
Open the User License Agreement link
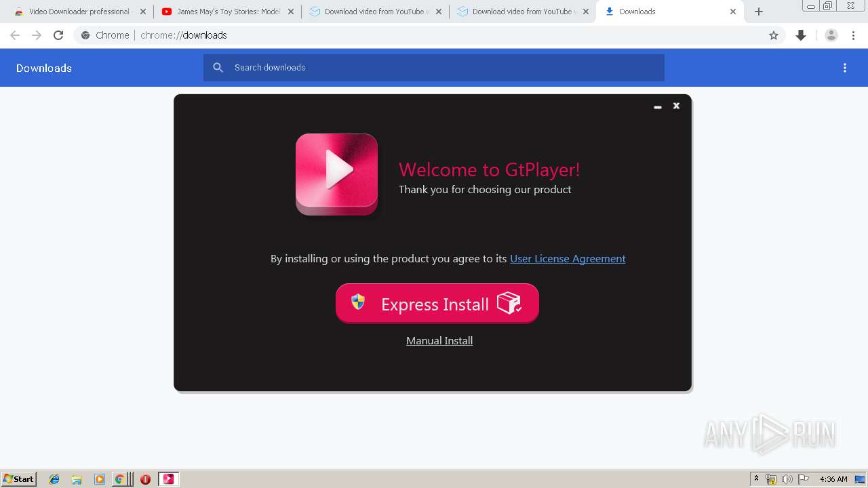568,258
